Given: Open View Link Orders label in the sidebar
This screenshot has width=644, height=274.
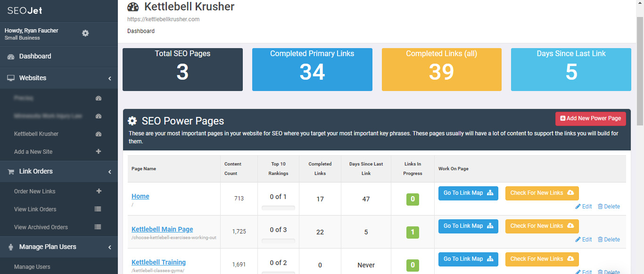Looking at the screenshot, I should [x=35, y=209].
